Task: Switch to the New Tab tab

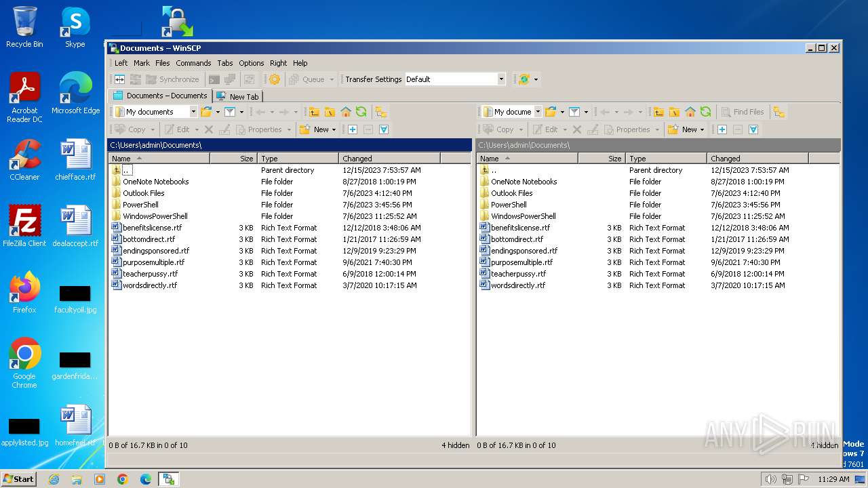Action: pos(237,96)
